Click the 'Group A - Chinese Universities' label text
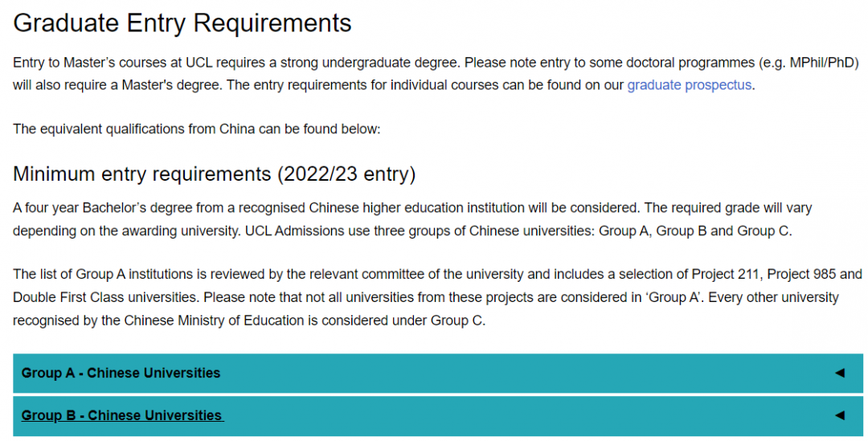This screenshot has width=868, height=441. coord(121,373)
